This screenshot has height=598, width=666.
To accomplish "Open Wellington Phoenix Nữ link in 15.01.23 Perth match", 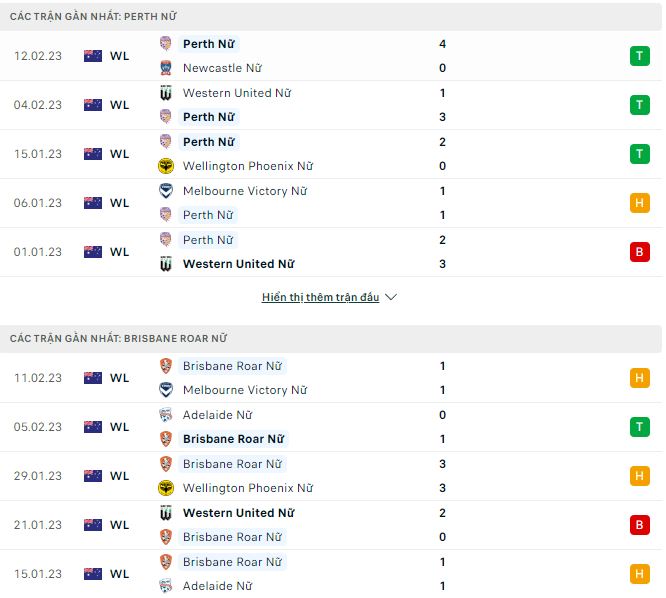I will (x=248, y=166).
